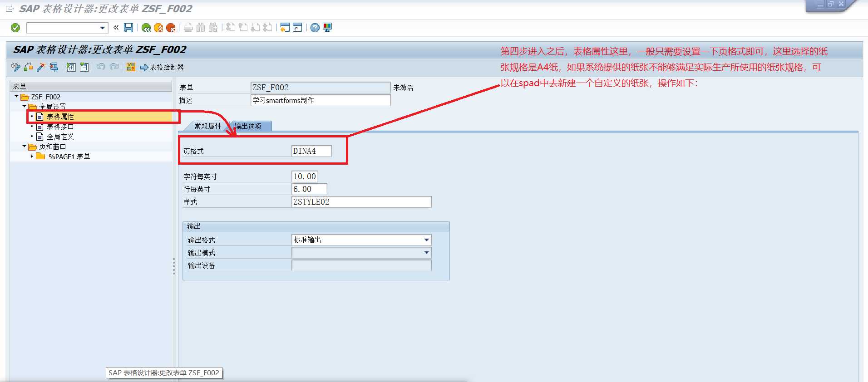Select the 全局定义 tree item
The image size is (868, 382).
[60, 137]
